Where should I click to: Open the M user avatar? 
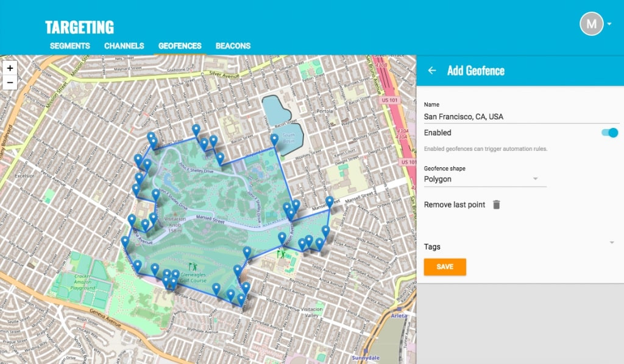(x=591, y=24)
